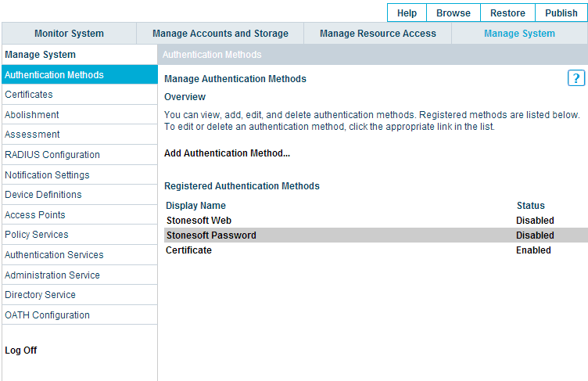Go to Manage Resource Access tab
Screen dimensions: 588x381
[x=378, y=34]
